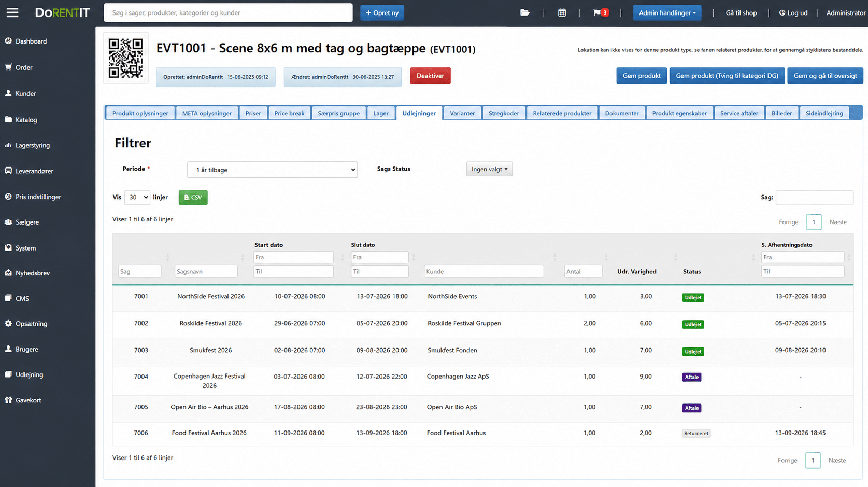The image size is (868, 487).
Task: Open Udlejning in the sidebar
Action: click(29, 374)
